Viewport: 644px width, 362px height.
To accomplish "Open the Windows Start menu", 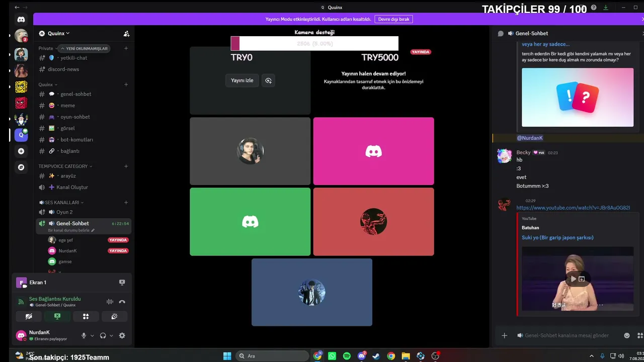I will coord(227,356).
